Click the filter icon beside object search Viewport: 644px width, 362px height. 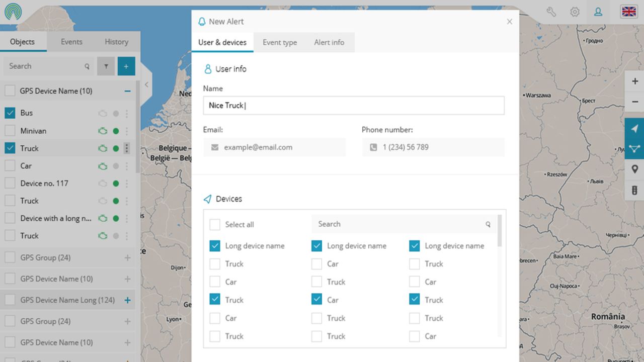106,66
